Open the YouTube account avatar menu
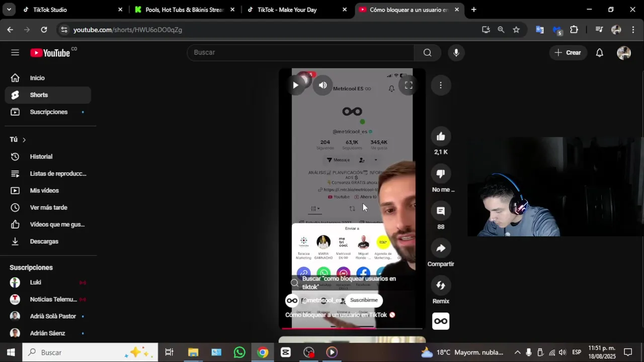The width and height of the screenshot is (644, 362). tap(624, 52)
